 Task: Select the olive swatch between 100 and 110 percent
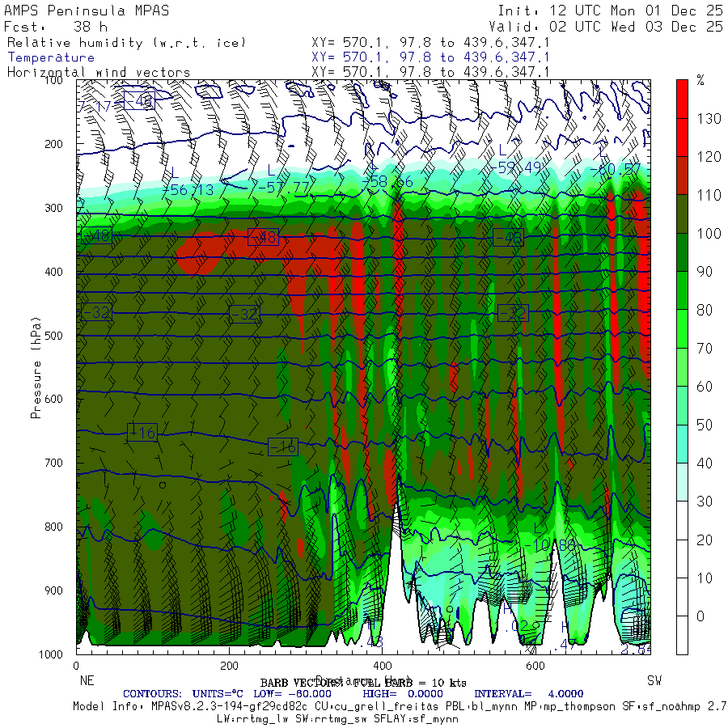coord(682,214)
